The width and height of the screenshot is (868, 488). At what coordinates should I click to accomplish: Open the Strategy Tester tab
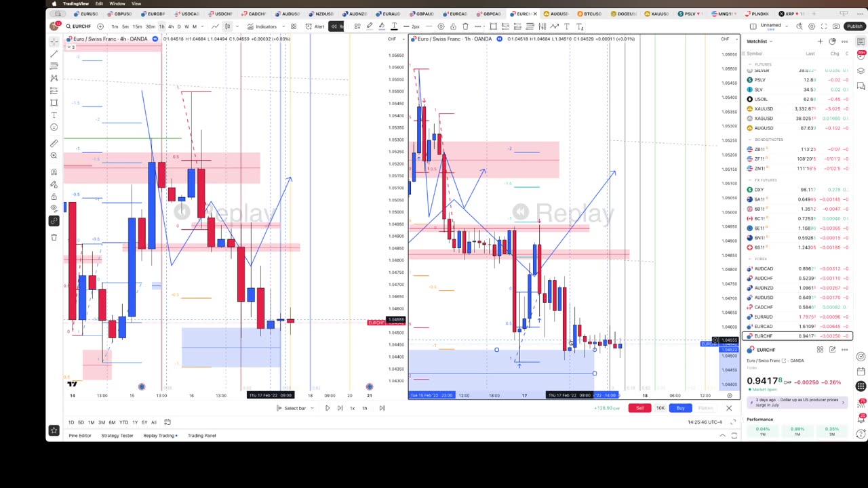click(x=117, y=435)
